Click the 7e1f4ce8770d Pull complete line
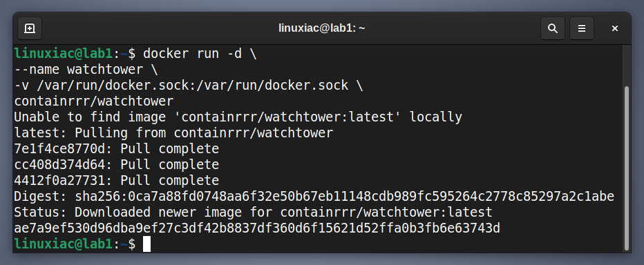Image resolution: width=644 pixels, height=265 pixels. [117, 149]
